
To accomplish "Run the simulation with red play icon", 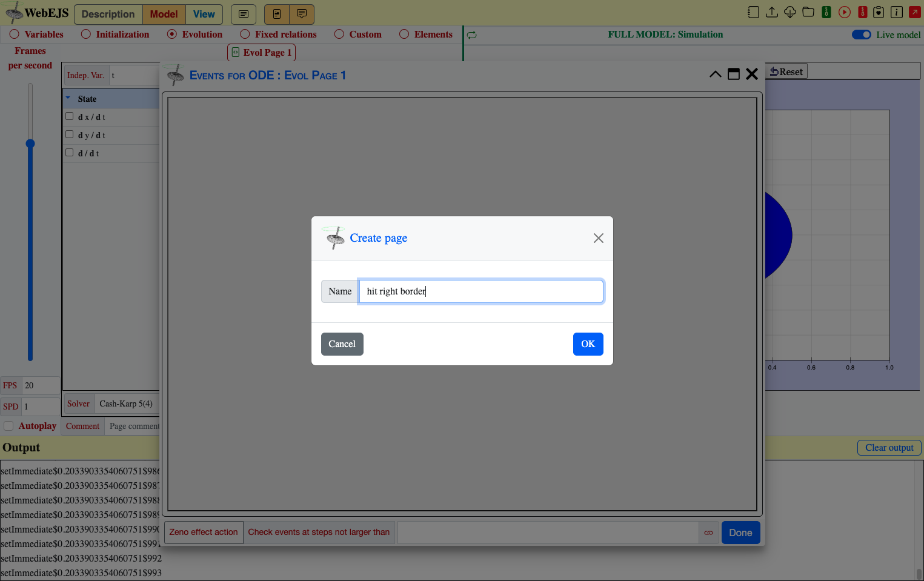I will click(x=845, y=12).
